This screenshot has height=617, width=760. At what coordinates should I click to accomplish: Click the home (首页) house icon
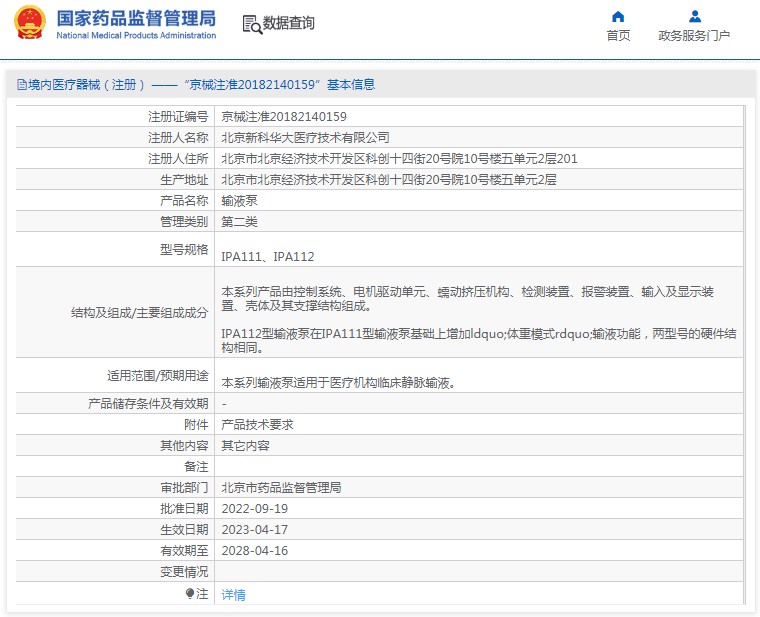click(618, 17)
